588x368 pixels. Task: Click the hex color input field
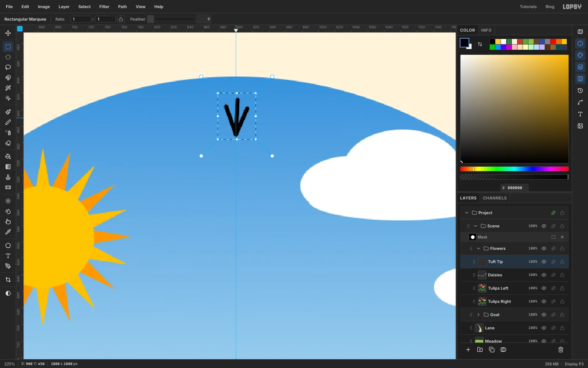point(514,188)
